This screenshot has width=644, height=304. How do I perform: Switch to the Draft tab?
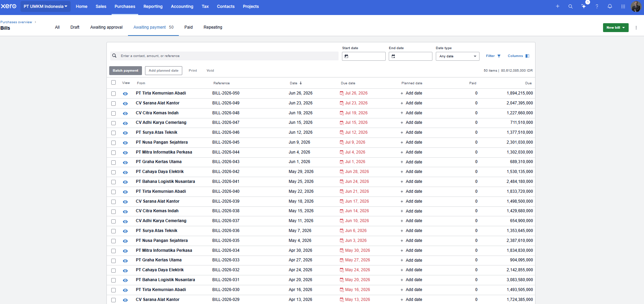point(75,27)
